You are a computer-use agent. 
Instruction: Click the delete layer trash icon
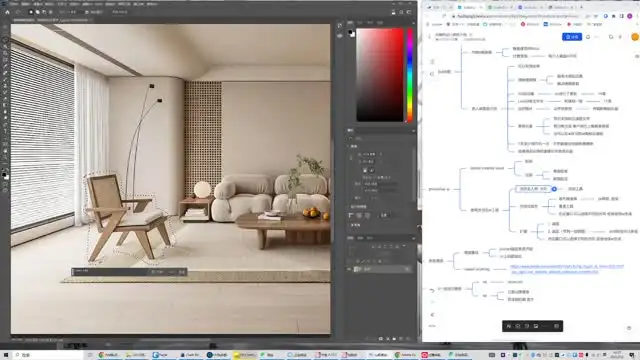pos(408,339)
